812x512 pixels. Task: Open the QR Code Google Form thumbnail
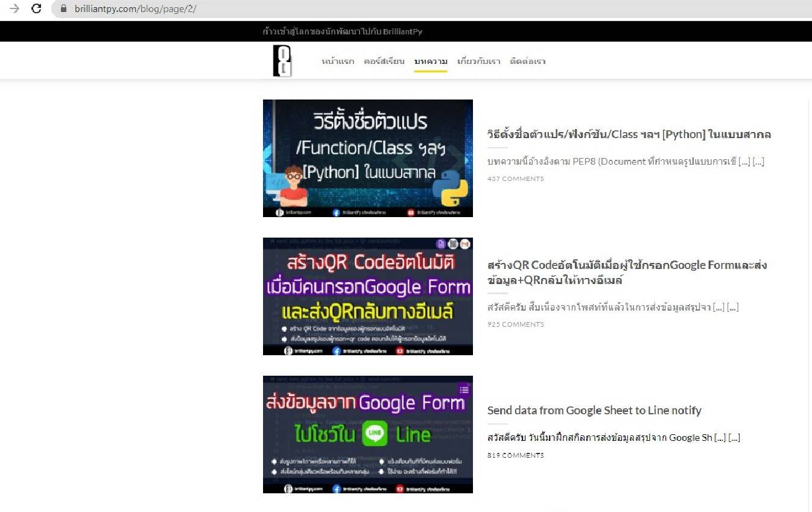tap(367, 296)
